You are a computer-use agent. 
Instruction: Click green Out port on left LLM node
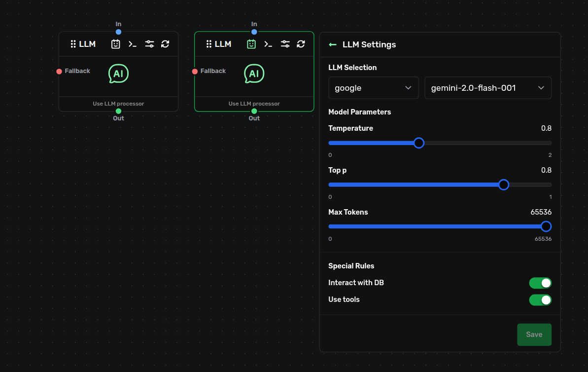(118, 111)
